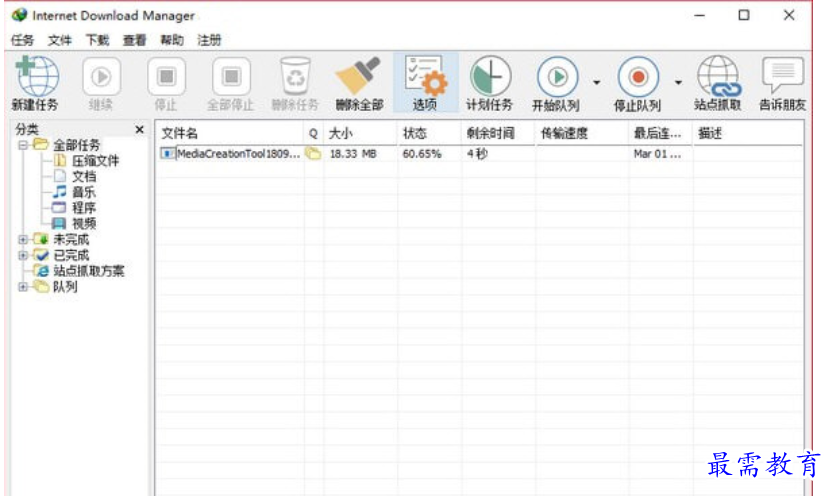829x496 pixels.
Task: Expand the 队列 tree node
Action: pos(23,287)
